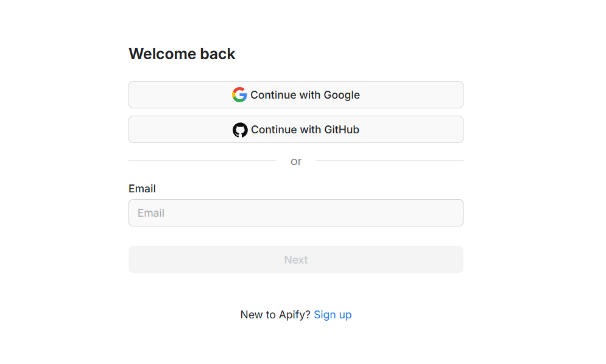Image resolution: width=606 pixels, height=364 pixels.
Task: Sign in using Continue with Google
Action: coord(296,95)
